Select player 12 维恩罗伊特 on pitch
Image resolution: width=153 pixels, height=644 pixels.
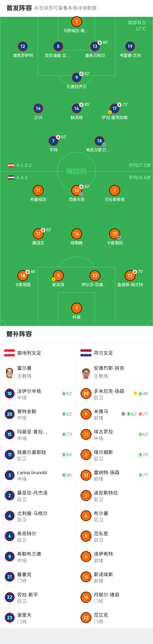pos(23,47)
